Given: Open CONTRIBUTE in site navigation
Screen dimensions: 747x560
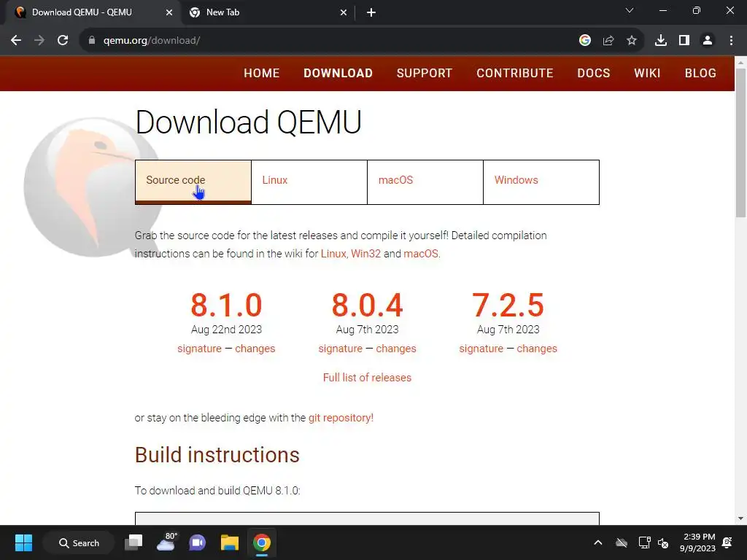Looking at the screenshot, I should (515, 73).
